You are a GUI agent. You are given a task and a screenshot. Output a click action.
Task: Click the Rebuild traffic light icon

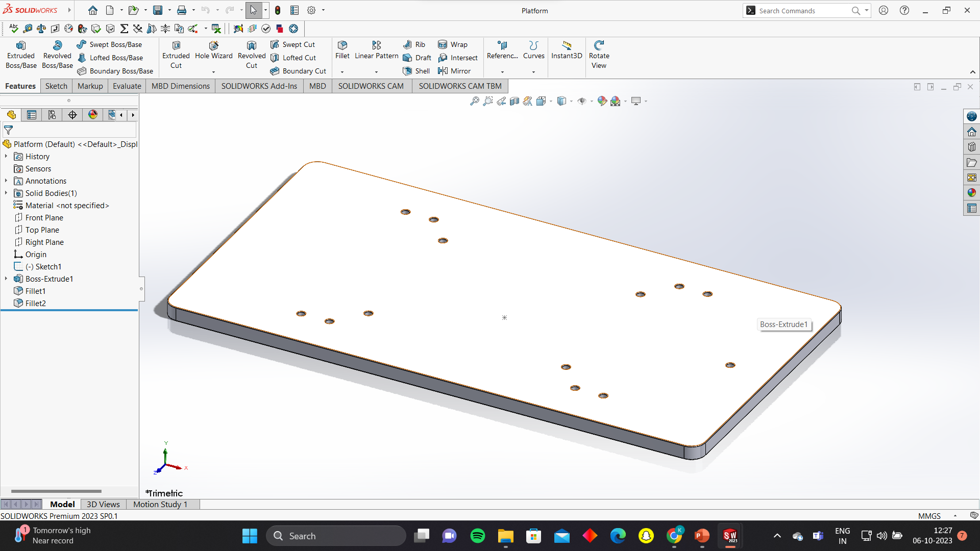tap(278, 10)
